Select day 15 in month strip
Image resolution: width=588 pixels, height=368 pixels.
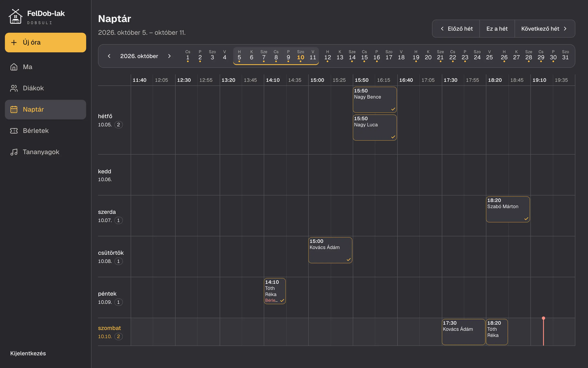pyautogui.click(x=364, y=56)
